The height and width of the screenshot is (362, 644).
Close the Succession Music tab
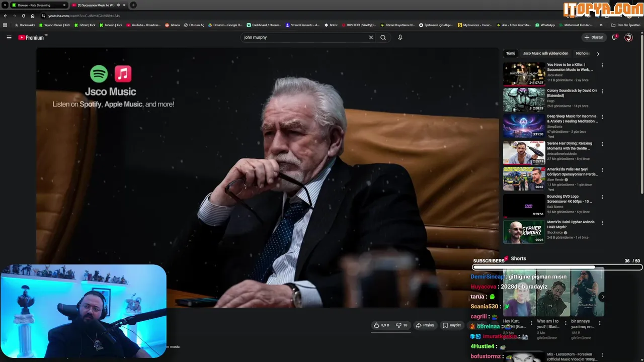tap(124, 5)
